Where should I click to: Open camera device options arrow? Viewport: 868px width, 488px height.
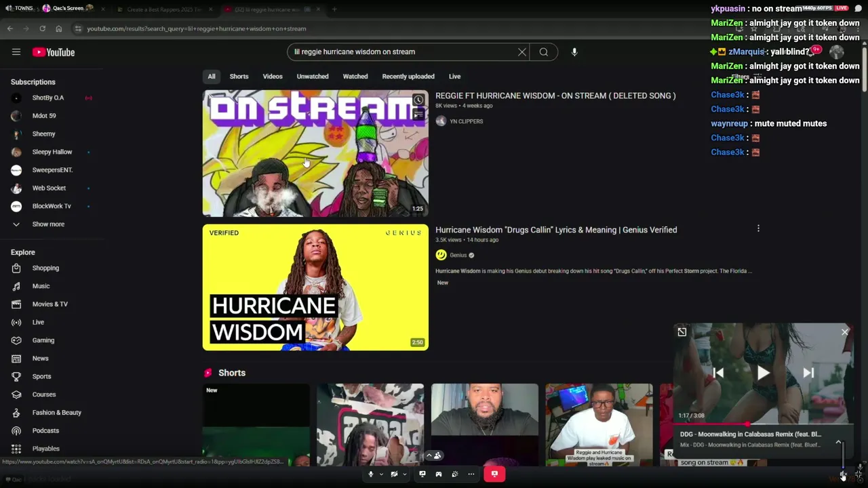tap(405, 474)
